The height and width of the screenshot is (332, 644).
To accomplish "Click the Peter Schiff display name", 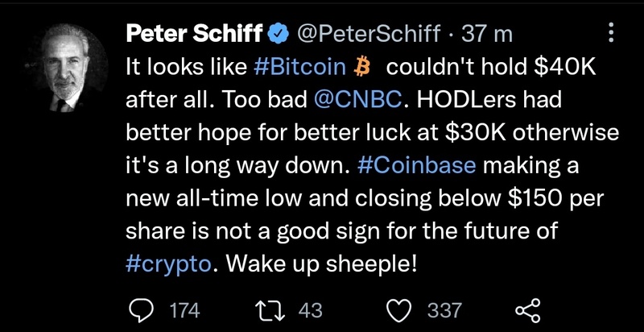I will (x=196, y=34).
